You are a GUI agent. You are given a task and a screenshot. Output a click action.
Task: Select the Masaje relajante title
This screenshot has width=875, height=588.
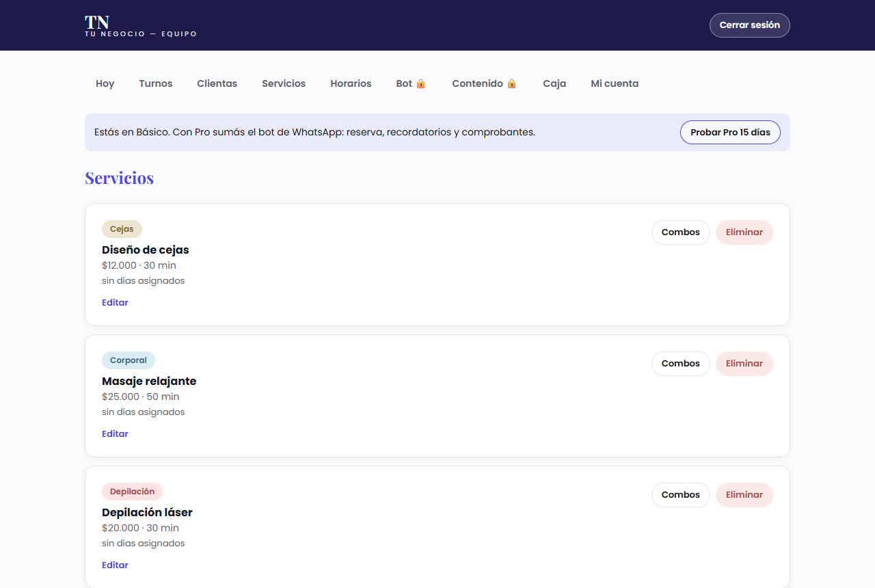point(149,381)
